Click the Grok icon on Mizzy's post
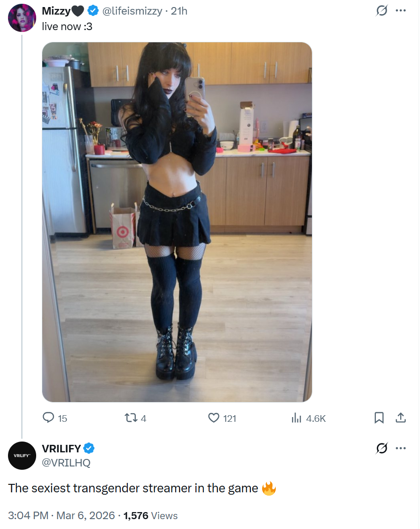The height and width of the screenshot is (529, 420). [381, 10]
